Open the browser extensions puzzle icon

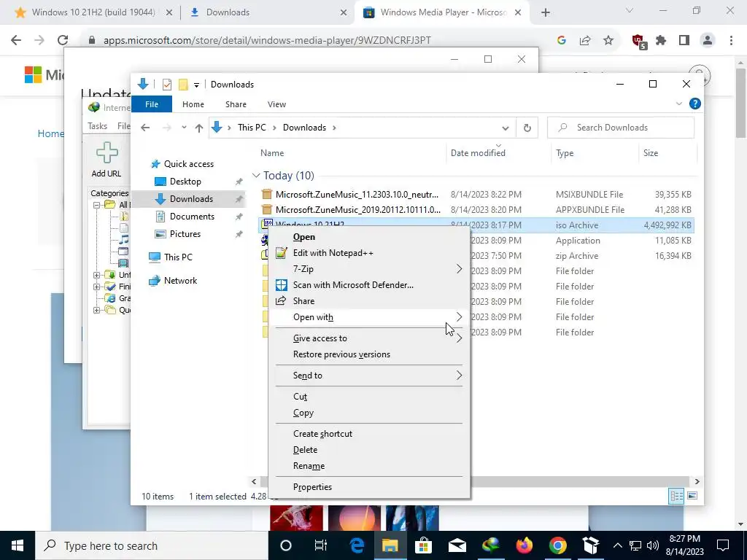point(661,40)
